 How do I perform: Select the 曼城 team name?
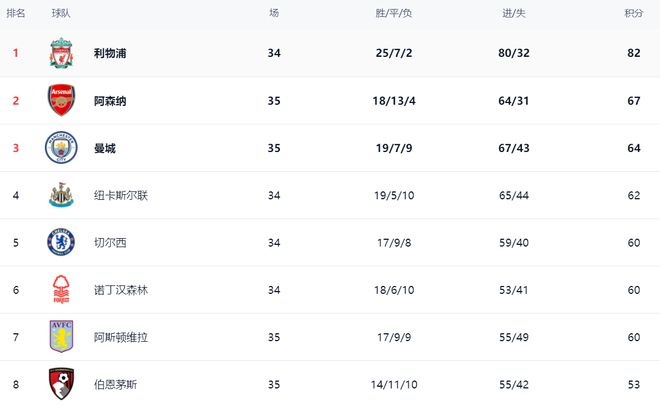click(x=105, y=148)
